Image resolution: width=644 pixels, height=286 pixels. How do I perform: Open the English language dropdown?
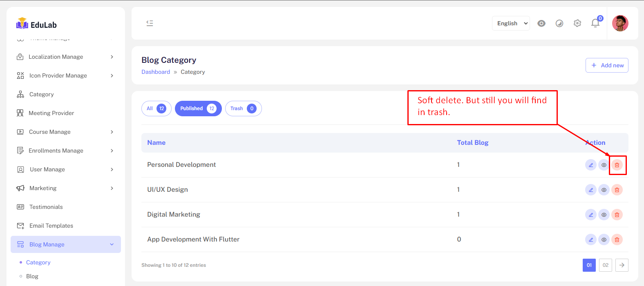tap(511, 23)
